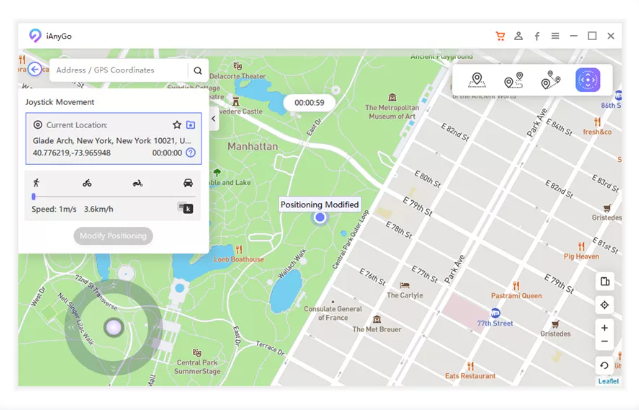Open the Facebook page icon

536,36
